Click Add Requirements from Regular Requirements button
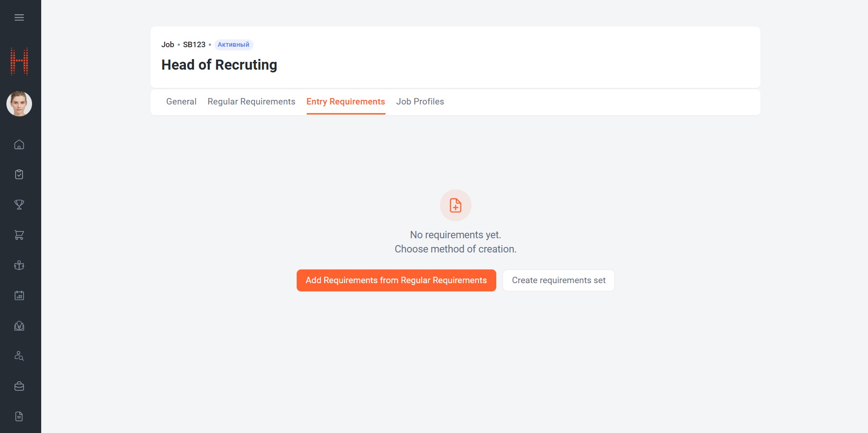The image size is (868, 433). (x=396, y=280)
